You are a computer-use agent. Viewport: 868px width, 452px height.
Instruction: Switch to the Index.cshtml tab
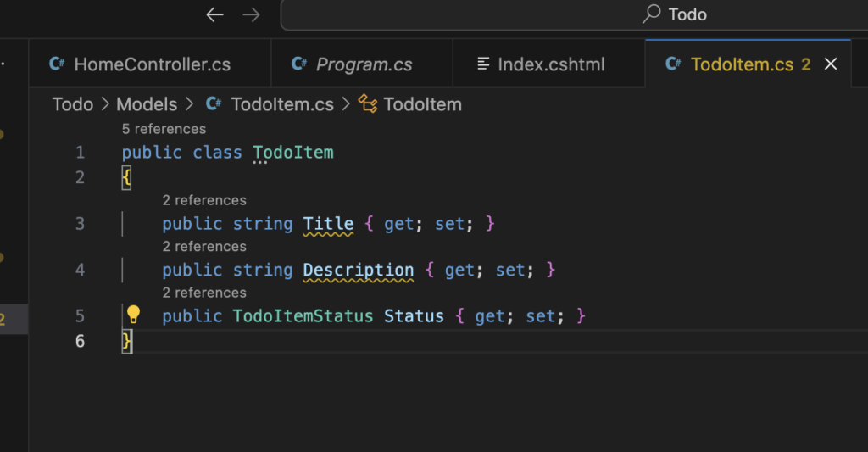pos(549,64)
